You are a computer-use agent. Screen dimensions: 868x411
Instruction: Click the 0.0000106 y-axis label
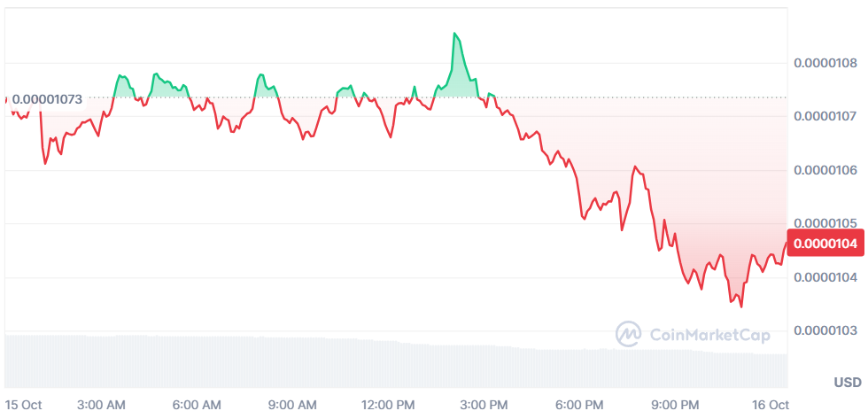pos(825,170)
